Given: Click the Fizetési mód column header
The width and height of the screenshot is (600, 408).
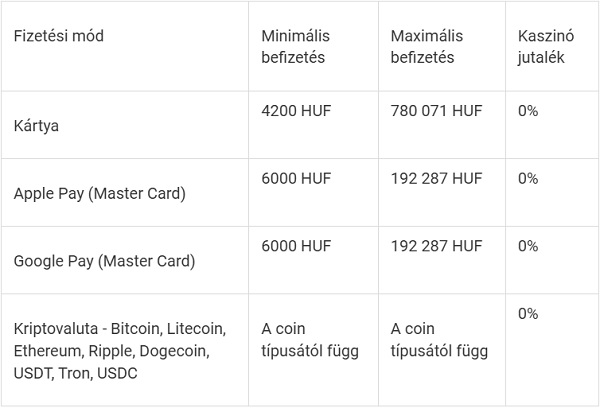Looking at the screenshot, I should click(x=59, y=37).
